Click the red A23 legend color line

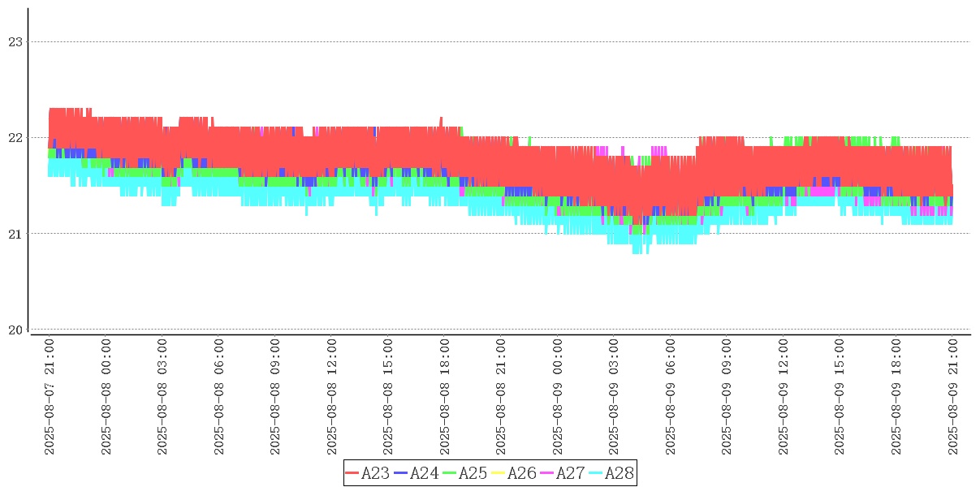352,473
